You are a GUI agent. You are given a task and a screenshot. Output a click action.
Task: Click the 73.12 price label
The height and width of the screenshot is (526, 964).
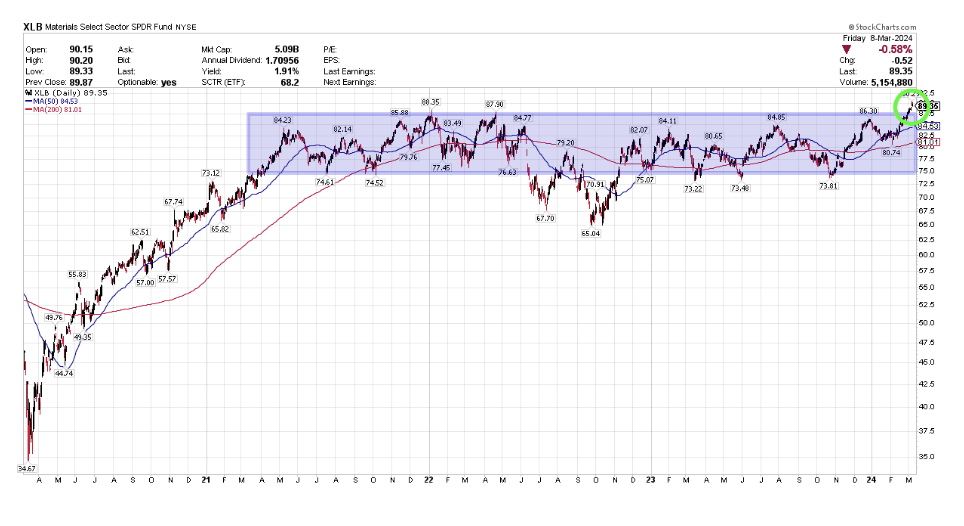coord(211,173)
